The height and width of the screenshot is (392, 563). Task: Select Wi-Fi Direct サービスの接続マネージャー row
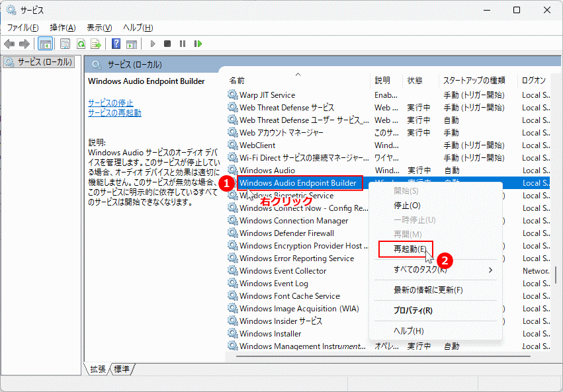click(x=388, y=158)
